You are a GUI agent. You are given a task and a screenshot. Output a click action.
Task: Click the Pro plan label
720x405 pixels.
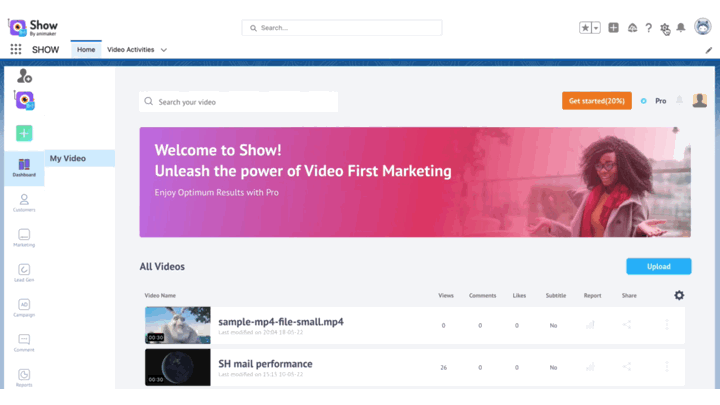pos(660,101)
